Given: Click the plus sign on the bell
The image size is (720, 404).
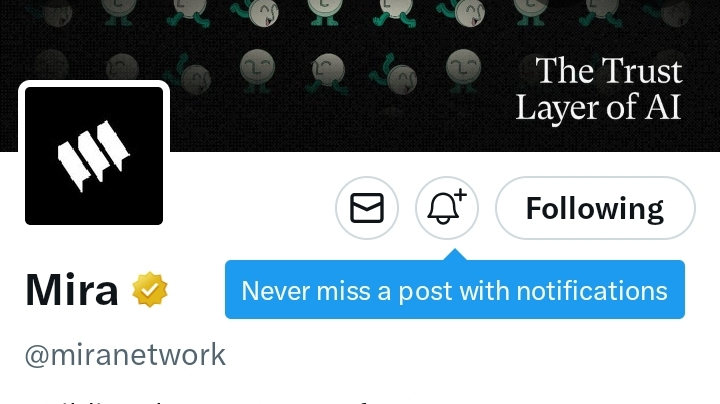Looking at the screenshot, I should tap(461, 195).
